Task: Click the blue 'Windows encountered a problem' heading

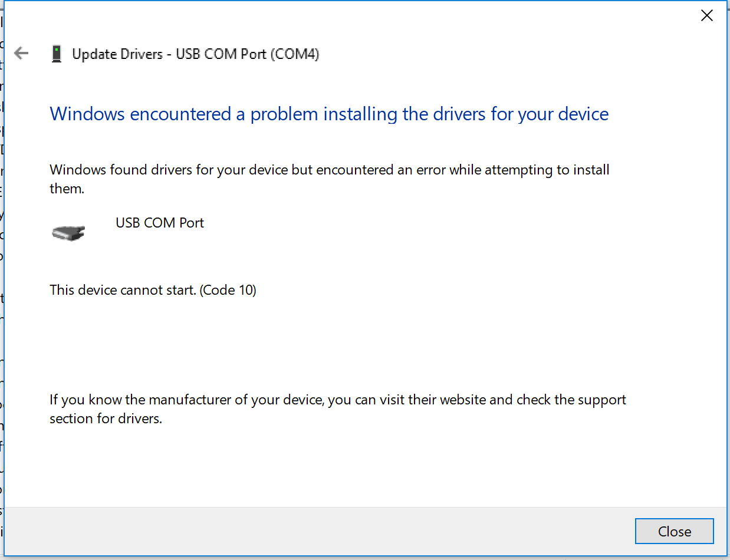Action: coord(329,114)
